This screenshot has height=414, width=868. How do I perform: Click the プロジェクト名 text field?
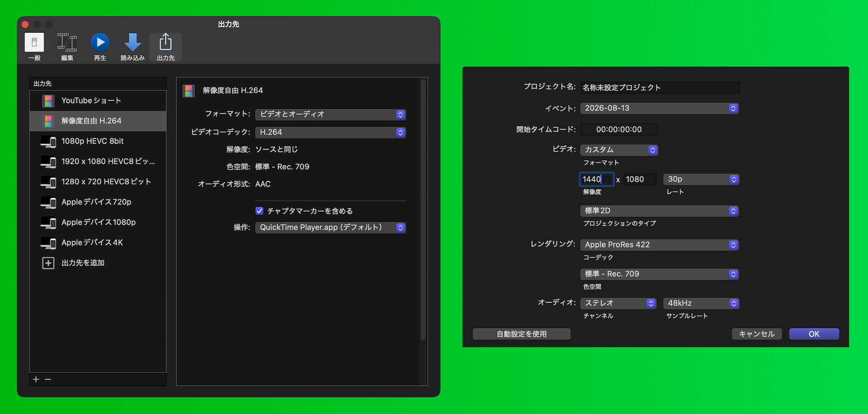[x=660, y=88]
